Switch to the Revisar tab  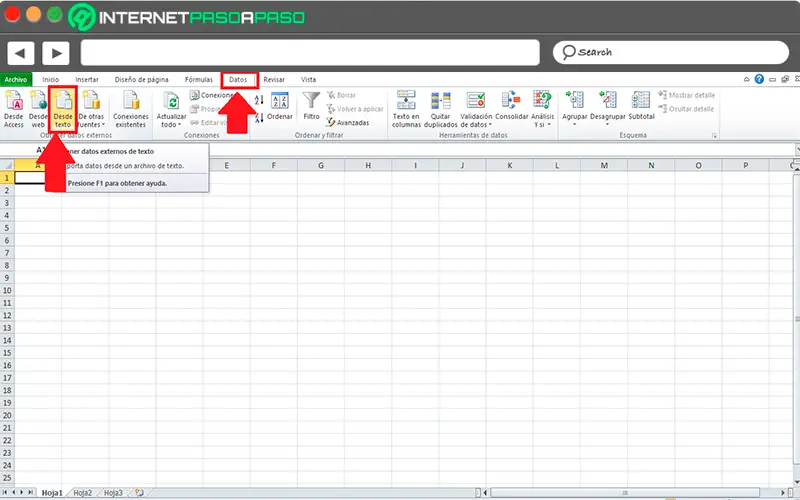274,80
